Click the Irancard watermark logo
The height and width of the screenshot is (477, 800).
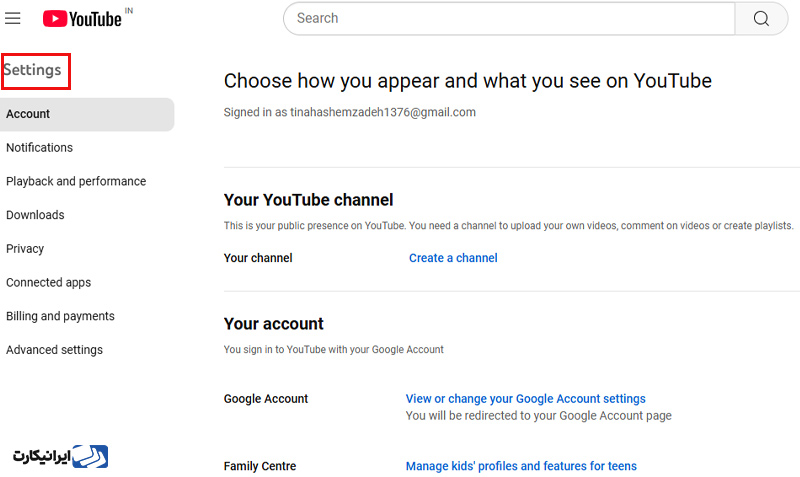coord(60,456)
